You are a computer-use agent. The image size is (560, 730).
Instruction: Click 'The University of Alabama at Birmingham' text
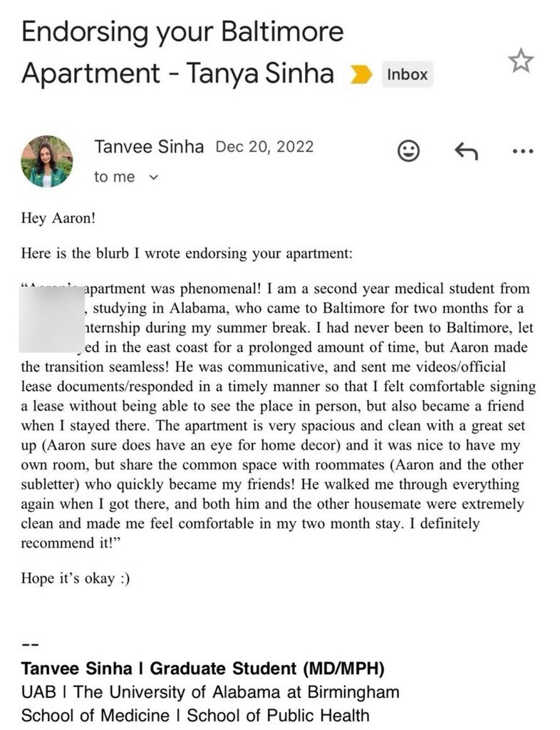tap(237, 692)
